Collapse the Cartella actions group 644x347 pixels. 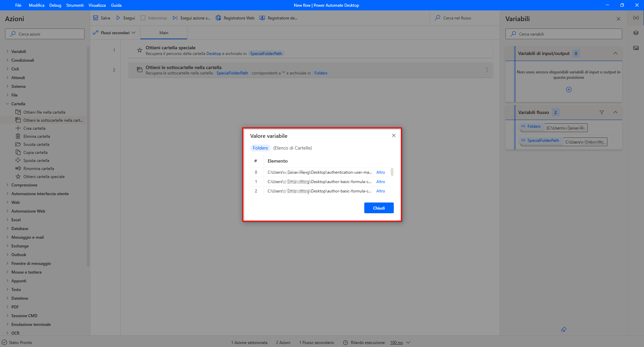pos(7,104)
